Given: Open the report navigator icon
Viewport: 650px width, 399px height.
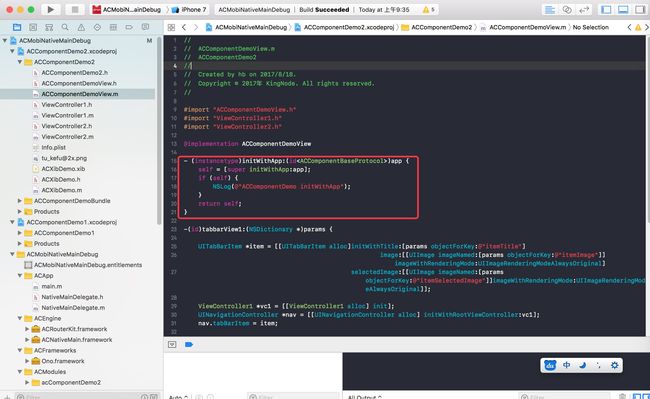Looking at the screenshot, I should 145,27.
